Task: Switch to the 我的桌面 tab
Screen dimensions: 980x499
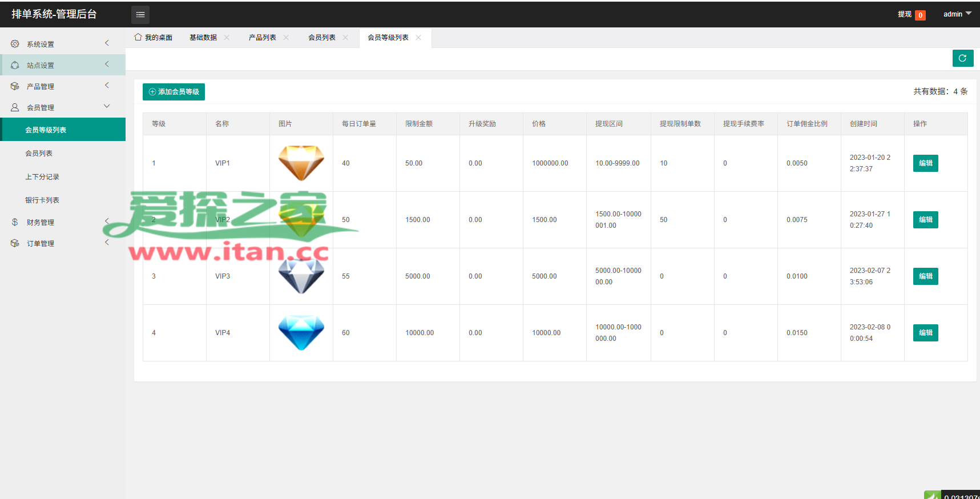Action: pos(154,38)
